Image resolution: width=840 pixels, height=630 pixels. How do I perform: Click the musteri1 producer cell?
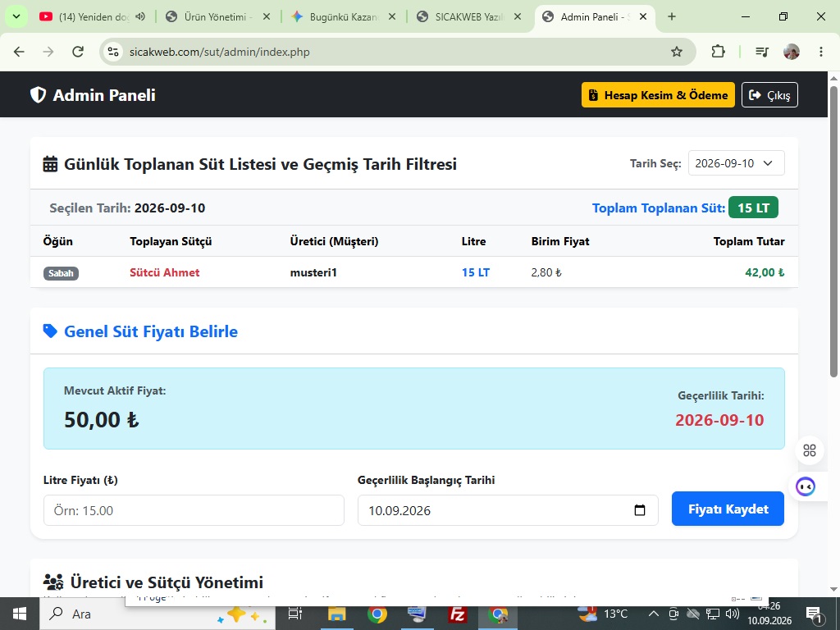coord(313,272)
